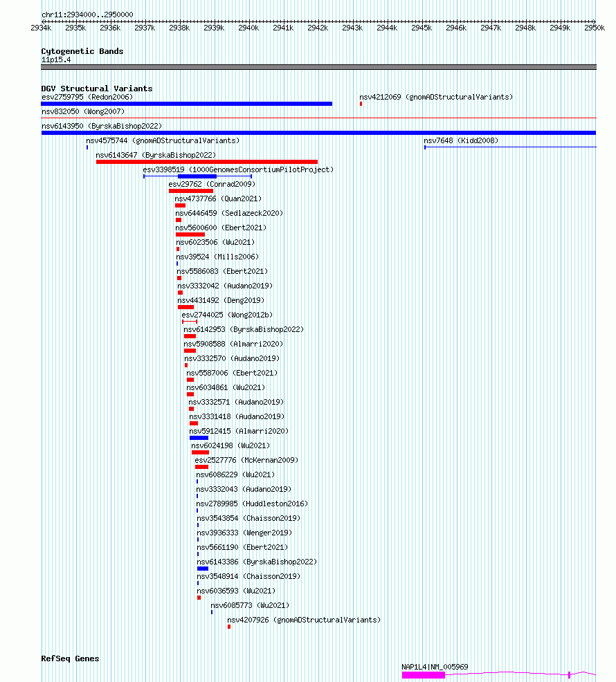Image resolution: width=616 pixels, height=682 pixels.
Task: Select nsv3543854 (Chaisson2019) label
Action: 248,519
